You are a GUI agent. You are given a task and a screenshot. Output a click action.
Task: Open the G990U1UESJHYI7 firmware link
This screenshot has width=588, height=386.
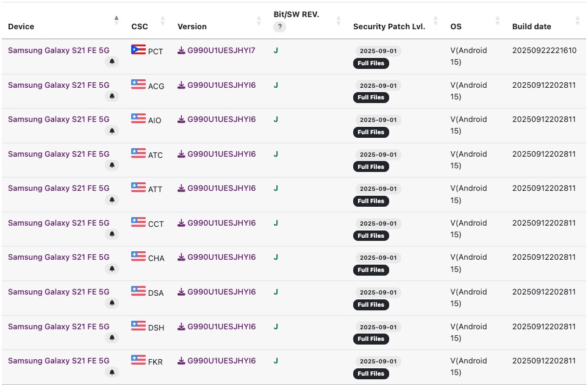(221, 51)
